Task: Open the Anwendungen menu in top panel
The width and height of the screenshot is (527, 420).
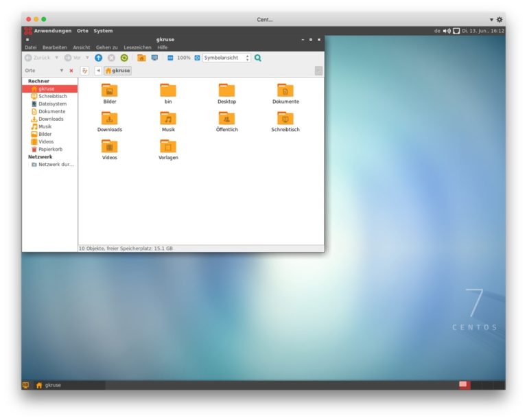Action: click(x=52, y=31)
